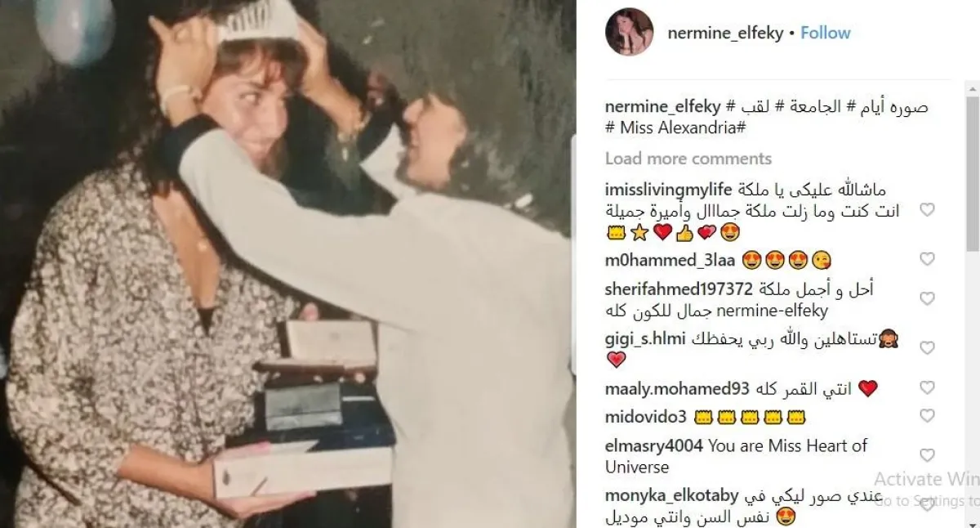This screenshot has width=980, height=528.
Task: Like monyka_elkotaby's comment heart icon
Action: (927, 505)
